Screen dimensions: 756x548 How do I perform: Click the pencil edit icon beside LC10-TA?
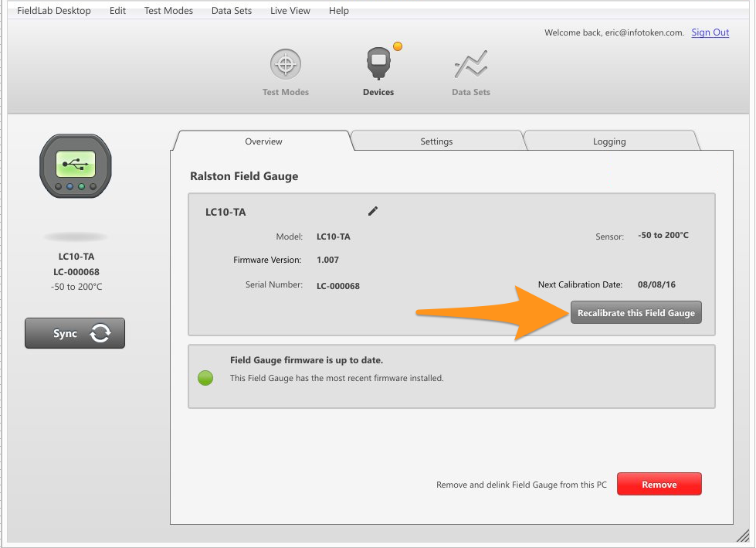373,211
